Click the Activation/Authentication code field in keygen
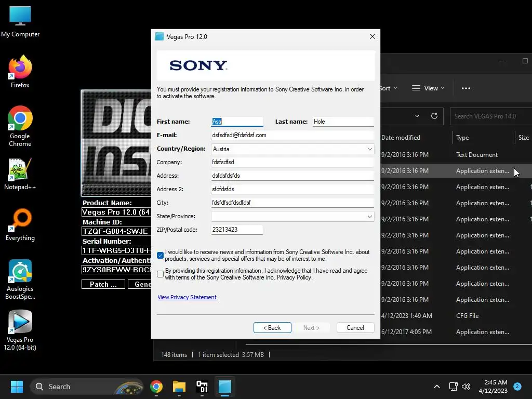This screenshot has width=532, height=399. click(x=116, y=270)
